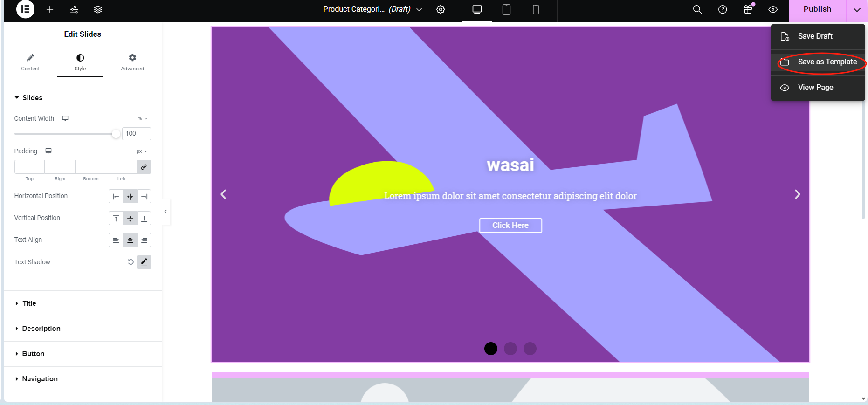The image size is (868, 405).
Task: Click the Padding Left field
Action: [x=121, y=167]
